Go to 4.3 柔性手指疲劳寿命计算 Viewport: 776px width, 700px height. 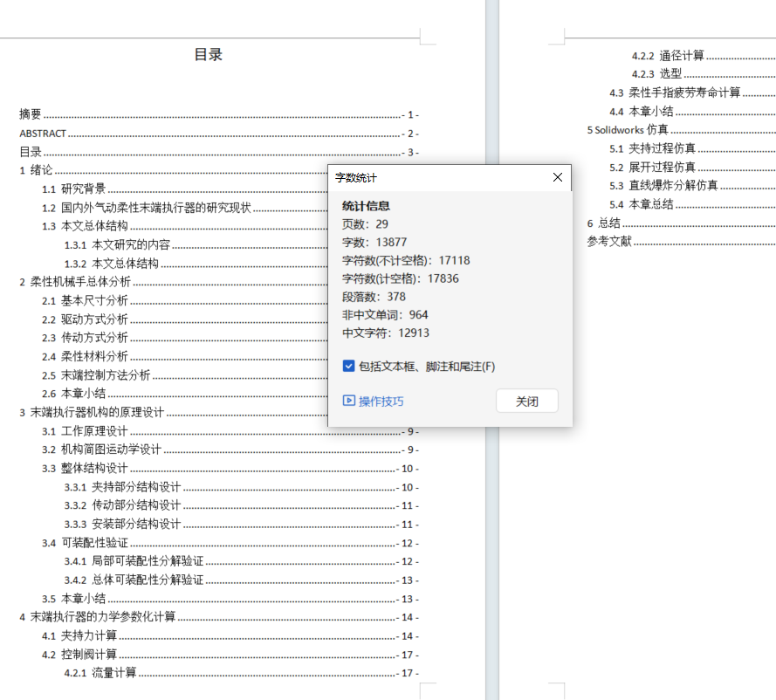692,93
